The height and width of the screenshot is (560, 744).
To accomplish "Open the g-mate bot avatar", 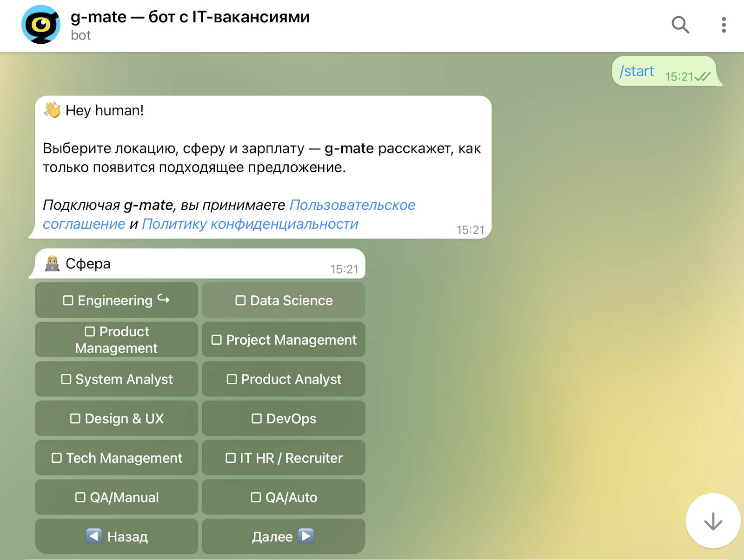I will point(41,25).
